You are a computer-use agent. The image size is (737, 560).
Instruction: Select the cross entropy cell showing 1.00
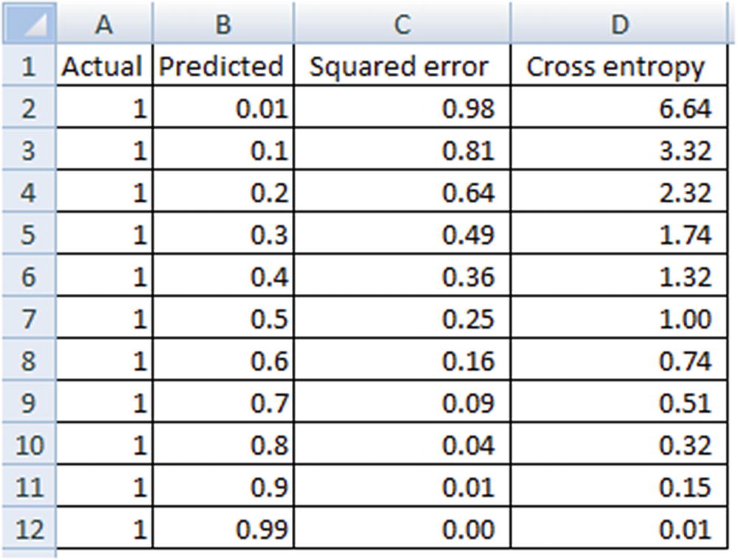click(x=619, y=319)
